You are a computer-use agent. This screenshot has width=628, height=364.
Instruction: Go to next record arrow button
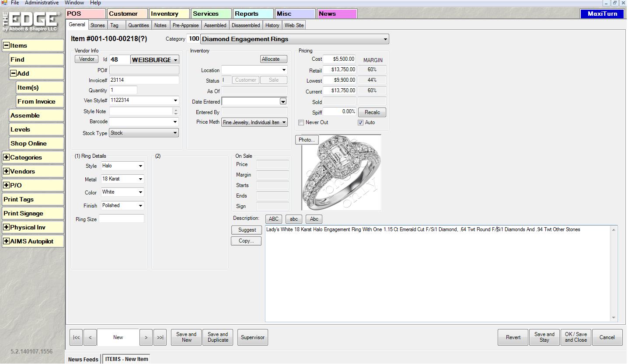pos(146,337)
